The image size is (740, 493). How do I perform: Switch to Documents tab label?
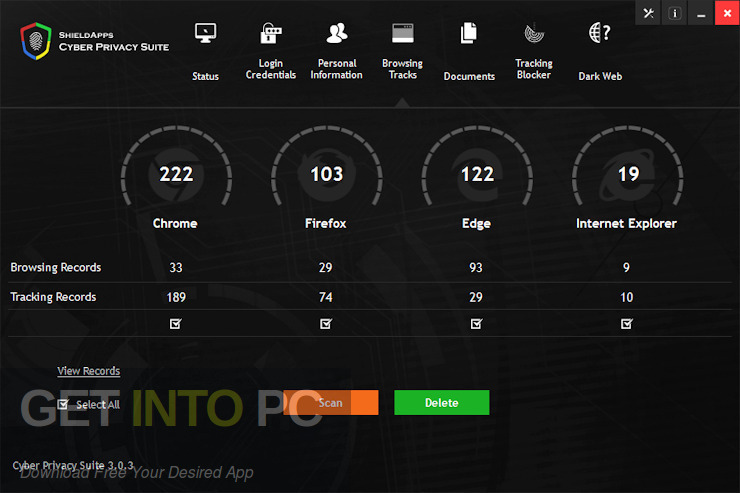tap(469, 76)
